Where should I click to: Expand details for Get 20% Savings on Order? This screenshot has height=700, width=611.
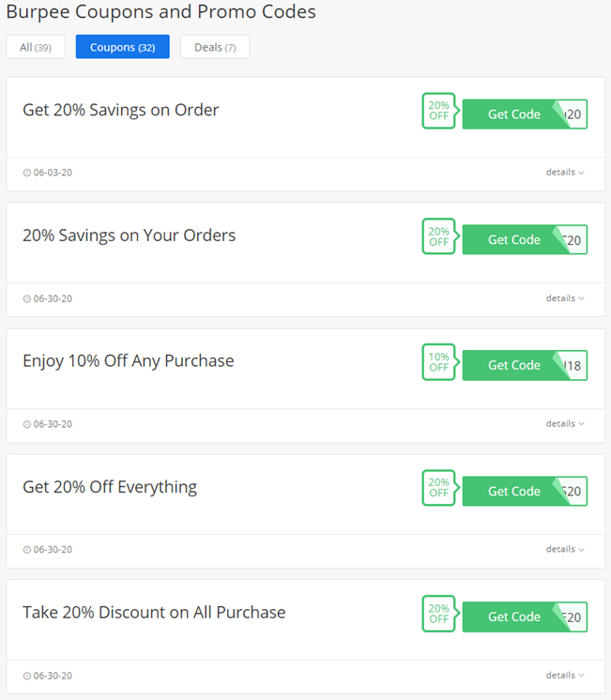(565, 173)
